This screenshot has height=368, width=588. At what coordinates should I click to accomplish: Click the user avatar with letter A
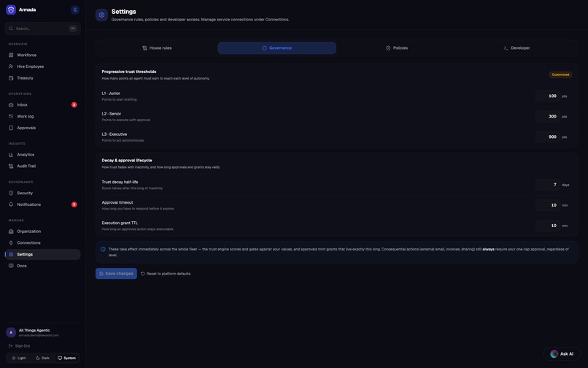point(11,332)
